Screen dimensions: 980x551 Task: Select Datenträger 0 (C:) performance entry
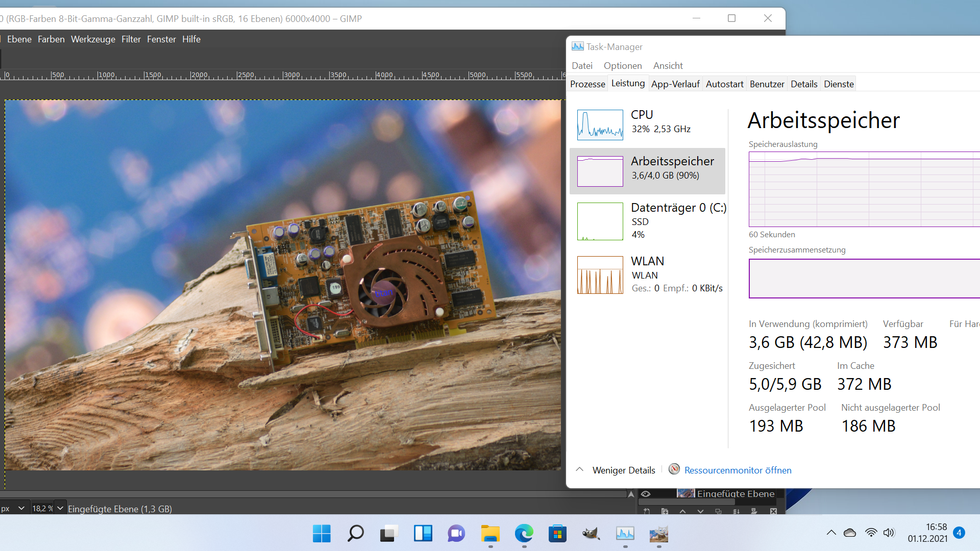click(x=647, y=221)
